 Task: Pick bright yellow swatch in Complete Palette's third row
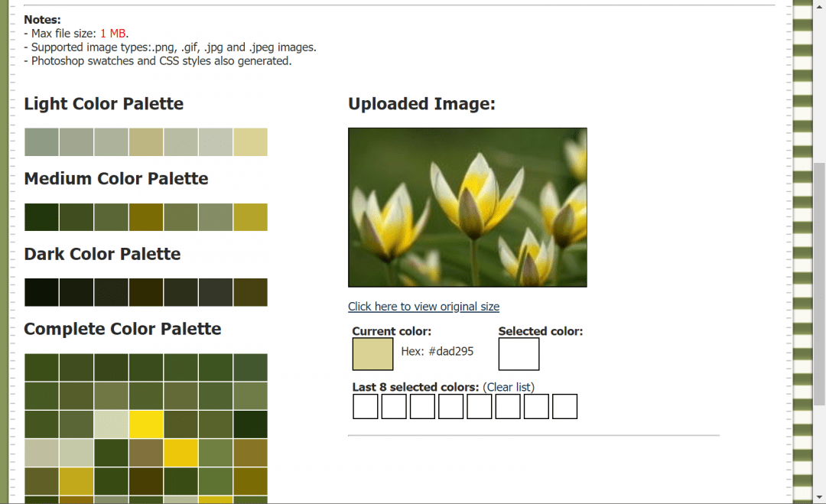[146, 424]
